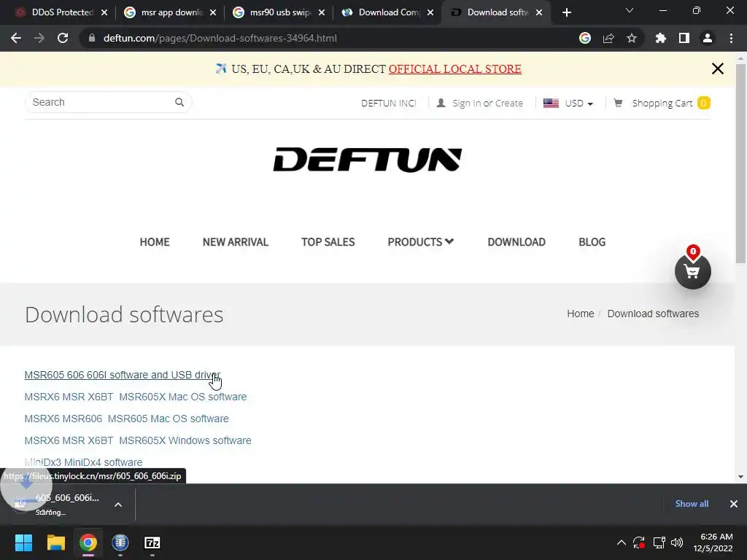Click the address bar URL
Screen dimensions: 747x560
click(220, 38)
